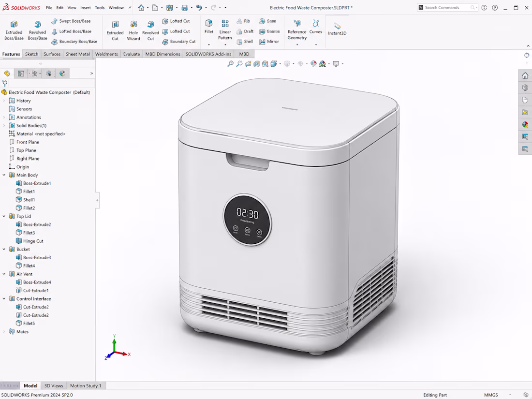532x399 pixels.
Task: Open SOLIDWORKS Resources home in task pane
Action: [x=525, y=75]
